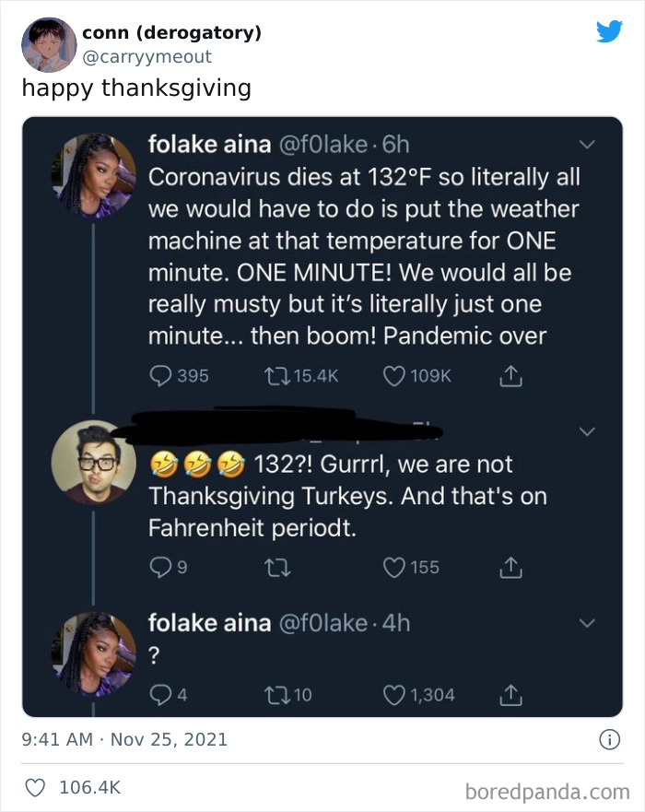The image size is (645, 812).
Task: Click the Twitter bird logo
Action: [611, 30]
